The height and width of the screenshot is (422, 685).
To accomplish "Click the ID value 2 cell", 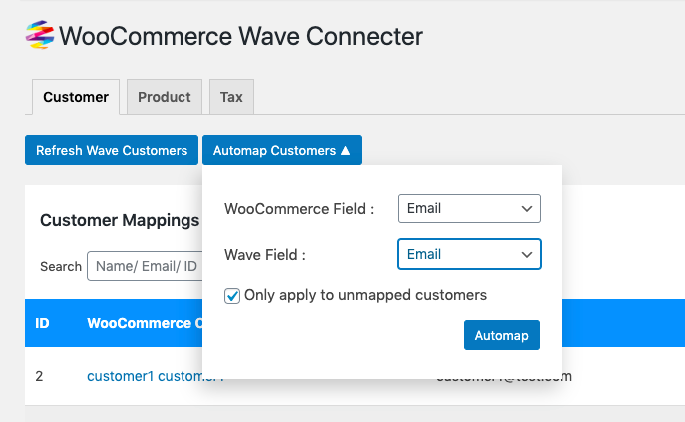I will pyautogui.click(x=39, y=376).
